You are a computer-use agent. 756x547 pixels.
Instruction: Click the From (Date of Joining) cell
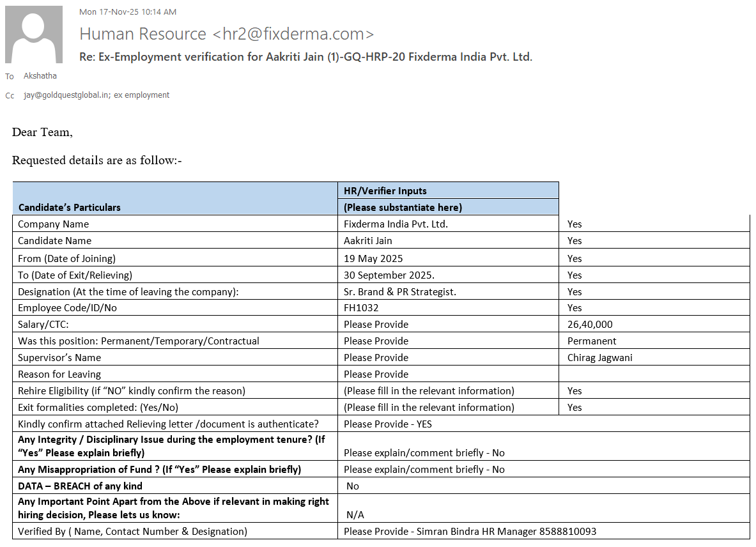[x=175, y=258]
